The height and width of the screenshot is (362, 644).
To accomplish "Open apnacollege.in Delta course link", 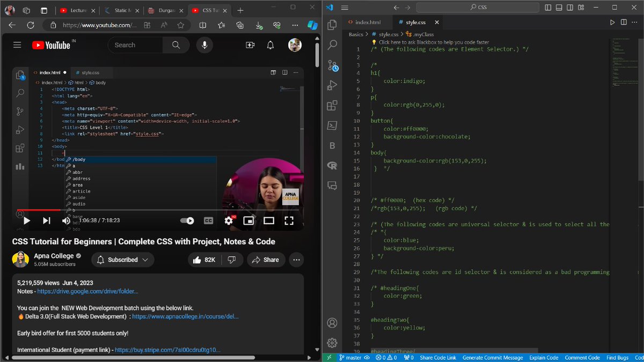I will (x=185, y=317).
